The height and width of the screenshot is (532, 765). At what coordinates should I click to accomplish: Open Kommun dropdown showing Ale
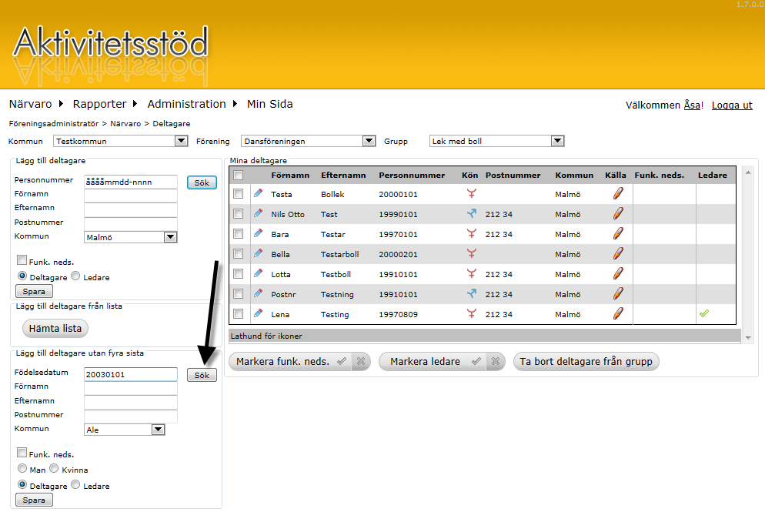(x=125, y=430)
